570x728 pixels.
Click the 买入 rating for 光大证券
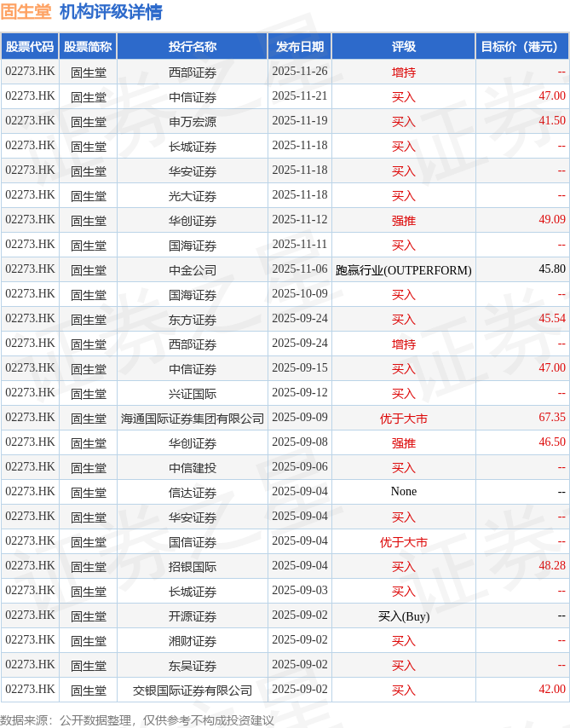pyautogui.click(x=403, y=196)
